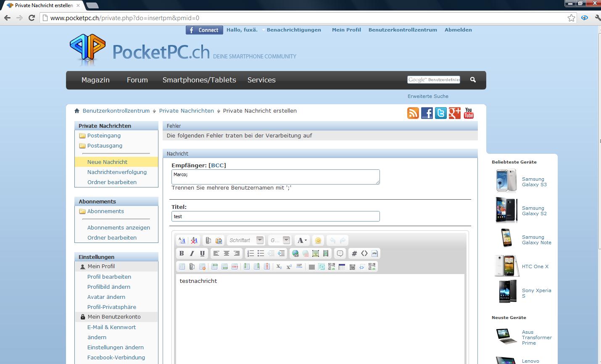Open Facebook page icon beside RSS

point(427,113)
